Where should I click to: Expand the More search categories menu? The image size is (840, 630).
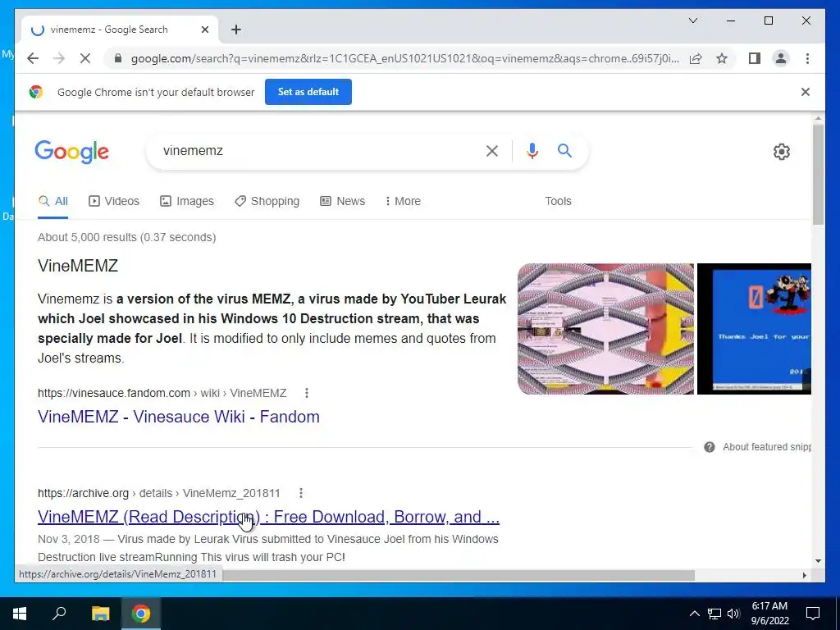coord(403,202)
